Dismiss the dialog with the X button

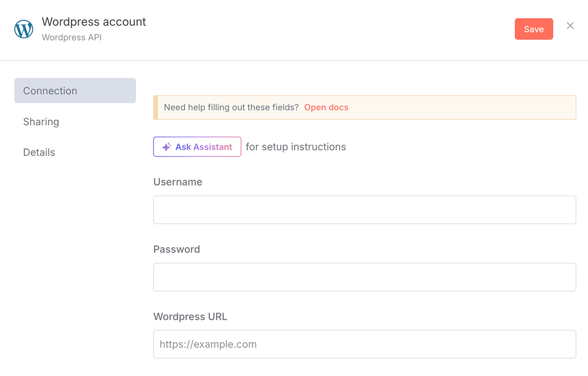[570, 26]
